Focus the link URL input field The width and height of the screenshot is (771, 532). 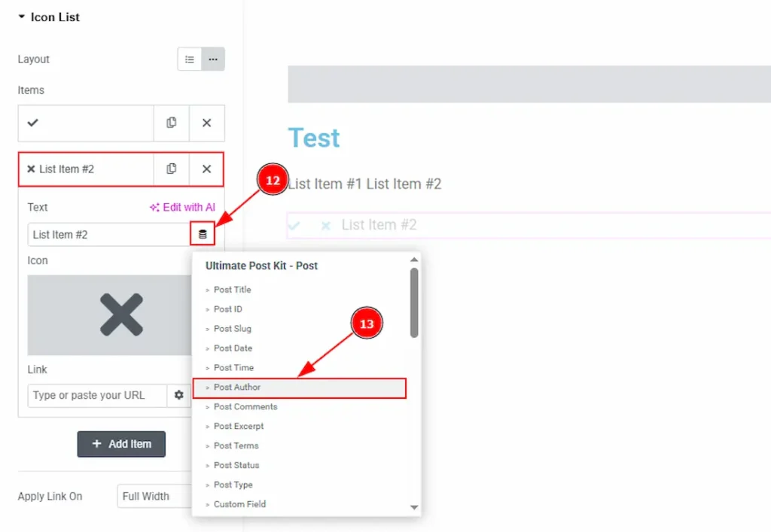[x=97, y=395]
